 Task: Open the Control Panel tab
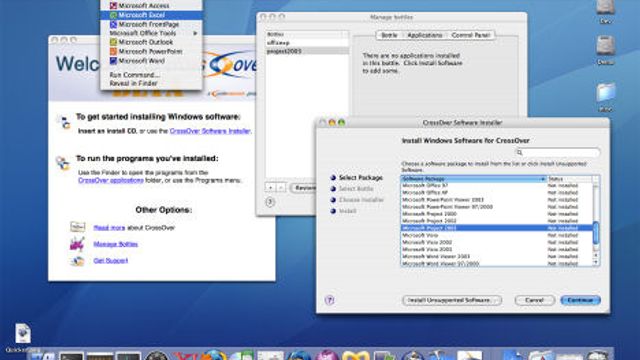tap(471, 36)
